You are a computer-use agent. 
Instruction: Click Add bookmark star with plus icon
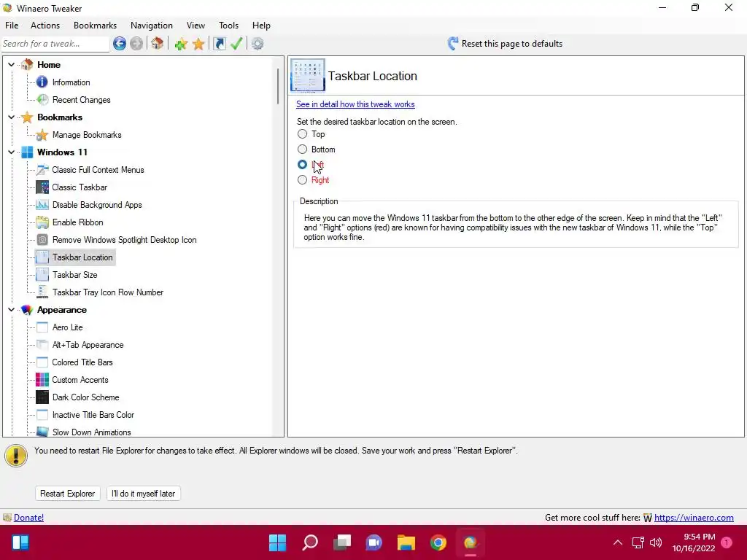pos(181,44)
